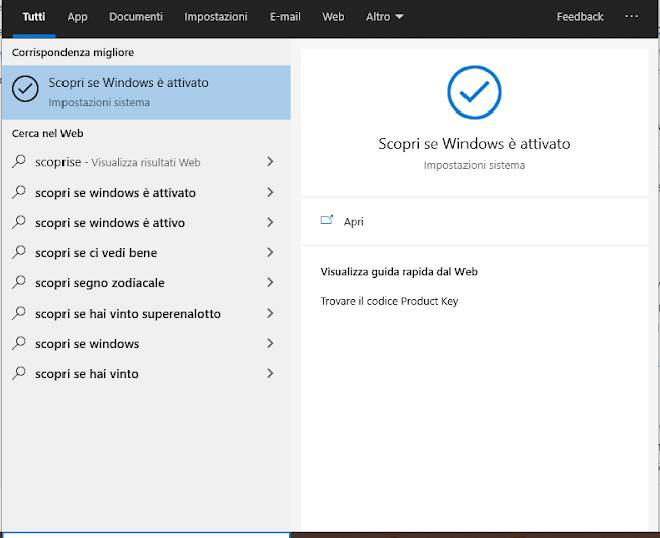Switch to the Tutti tab
Image resolution: width=660 pixels, height=538 pixels.
[34, 17]
